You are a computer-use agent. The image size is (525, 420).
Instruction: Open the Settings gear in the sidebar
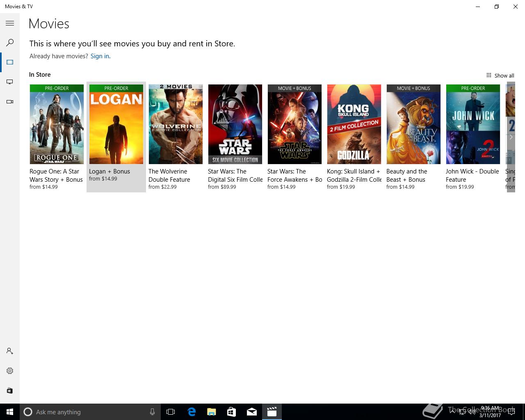[x=10, y=371]
